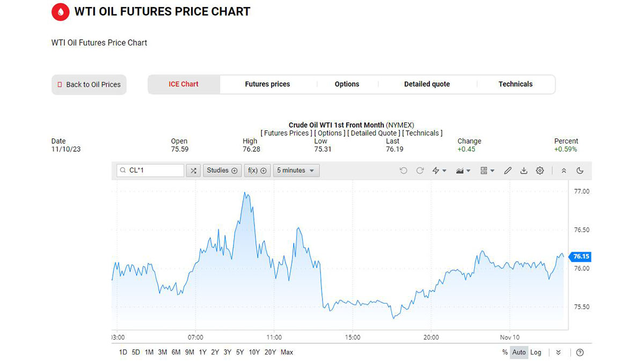Collapse the chart toolbar with double chevron

(563, 171)
